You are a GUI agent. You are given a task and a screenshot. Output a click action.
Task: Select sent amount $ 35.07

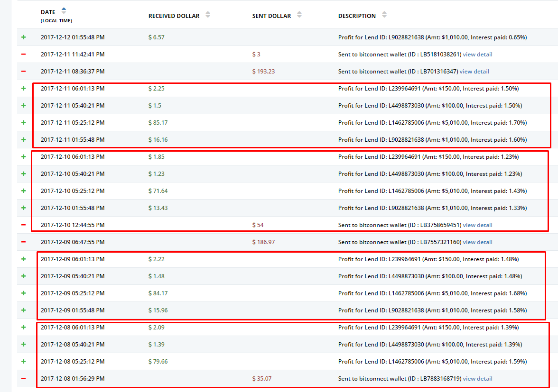pyautogui.click(x=262, y=379)
